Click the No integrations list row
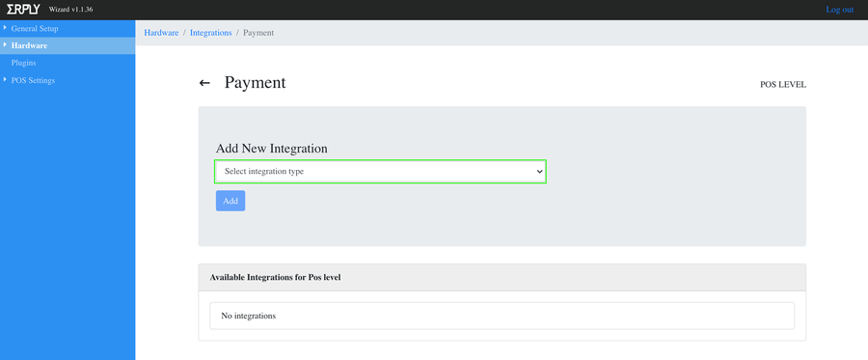This screenshot has height=360, width=868. tap(502, 316)
